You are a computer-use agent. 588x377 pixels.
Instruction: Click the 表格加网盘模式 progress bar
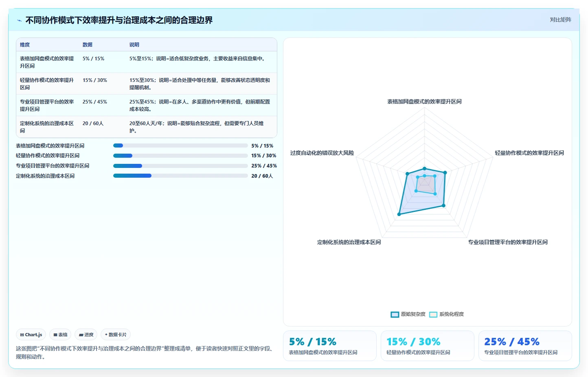click(180, 146)
